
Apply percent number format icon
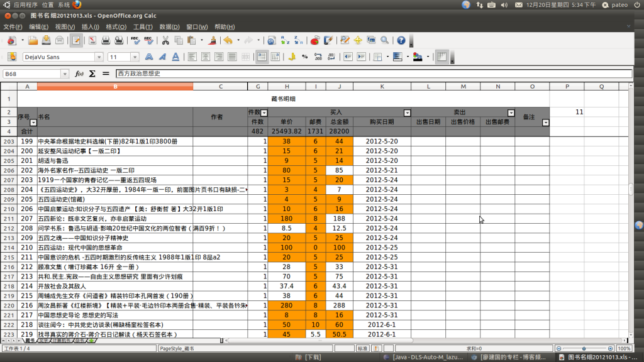coord(305,57)
